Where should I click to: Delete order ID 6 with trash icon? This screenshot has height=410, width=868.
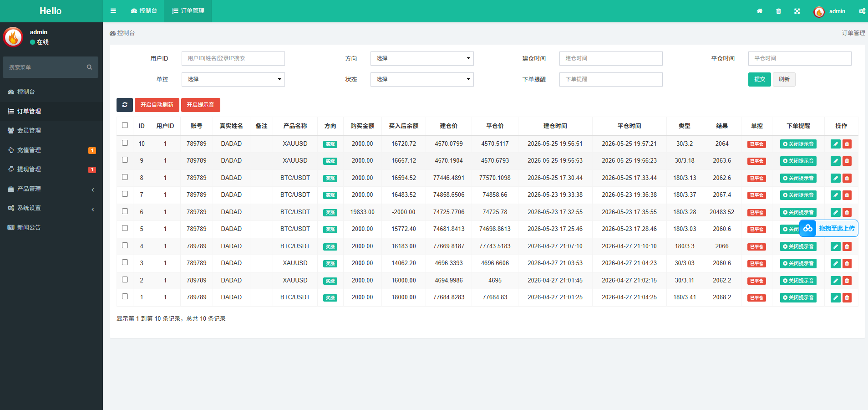pos(847,212)
